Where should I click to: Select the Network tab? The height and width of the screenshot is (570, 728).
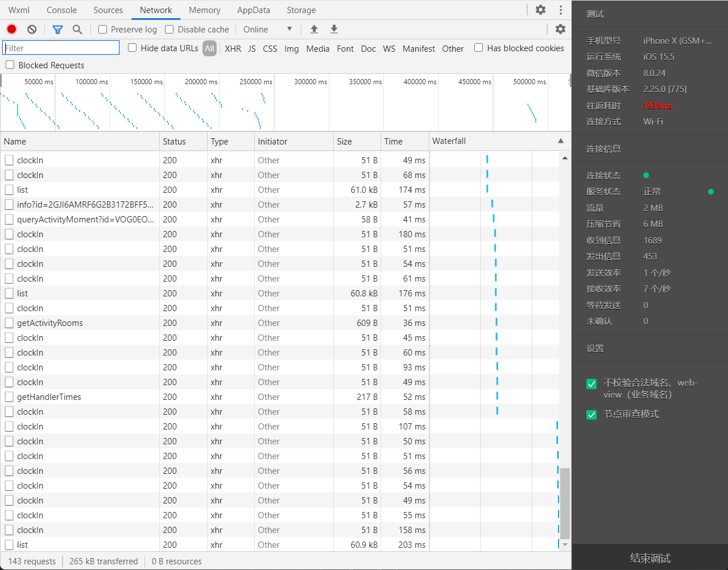[156, 10]
